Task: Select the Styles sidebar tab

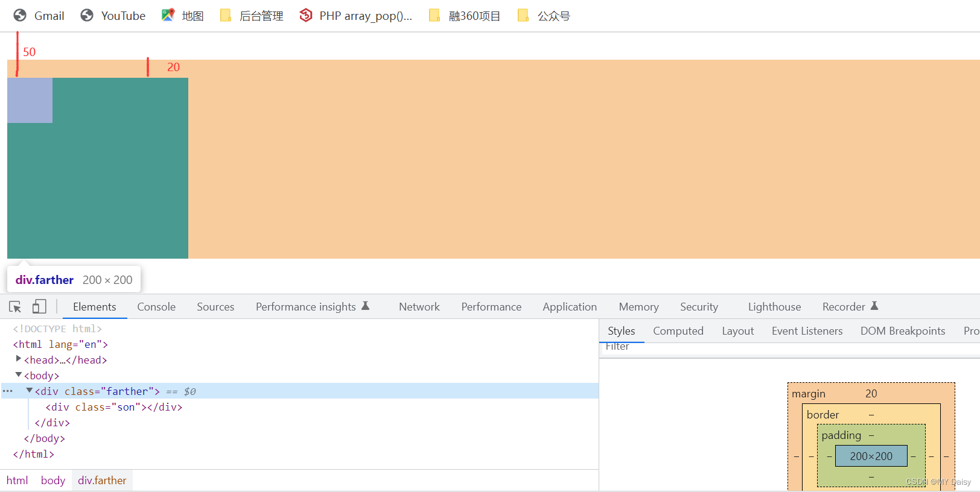Action: click(x=622, y=331)
